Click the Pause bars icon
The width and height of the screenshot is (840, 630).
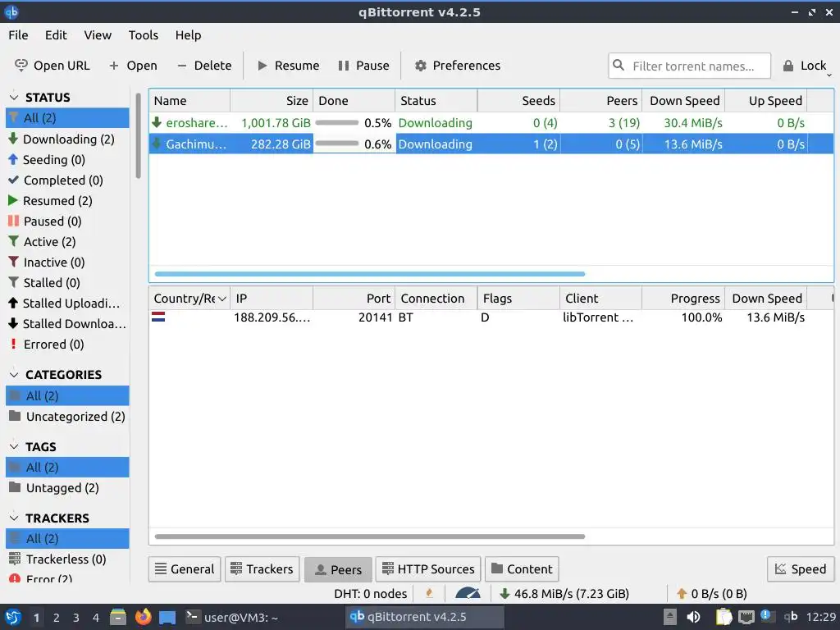(x=344, y=66)
